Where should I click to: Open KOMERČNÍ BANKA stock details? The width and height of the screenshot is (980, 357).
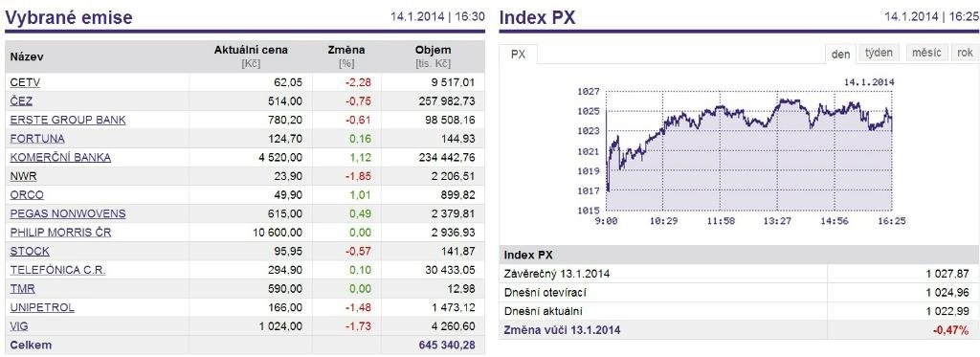pos(60,158)
